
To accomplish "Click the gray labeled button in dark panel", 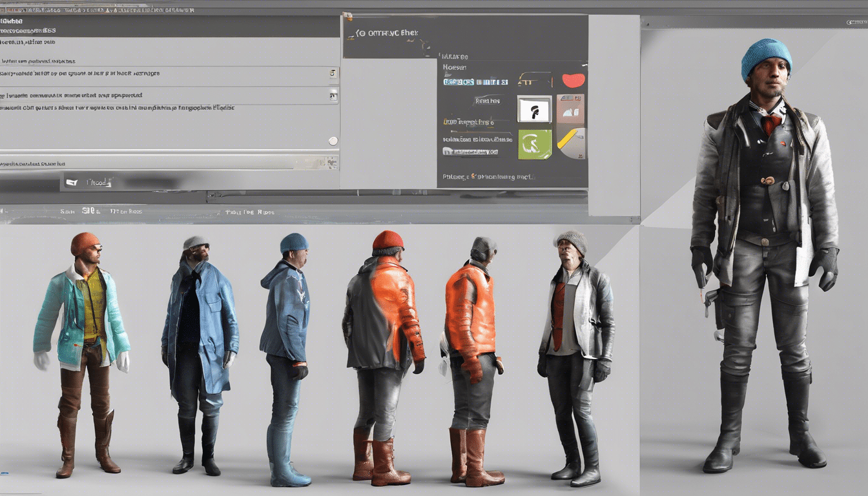I will pos(487,101).
